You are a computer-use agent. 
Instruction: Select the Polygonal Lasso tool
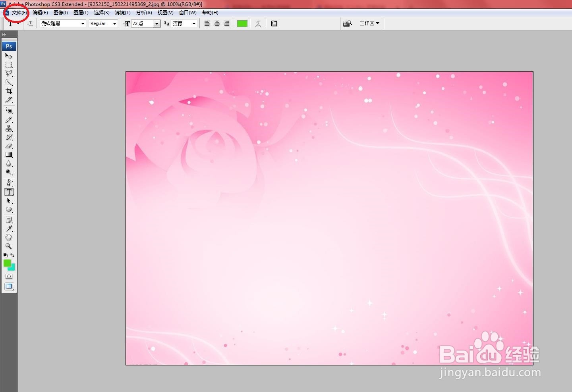(x=9, y=73)
